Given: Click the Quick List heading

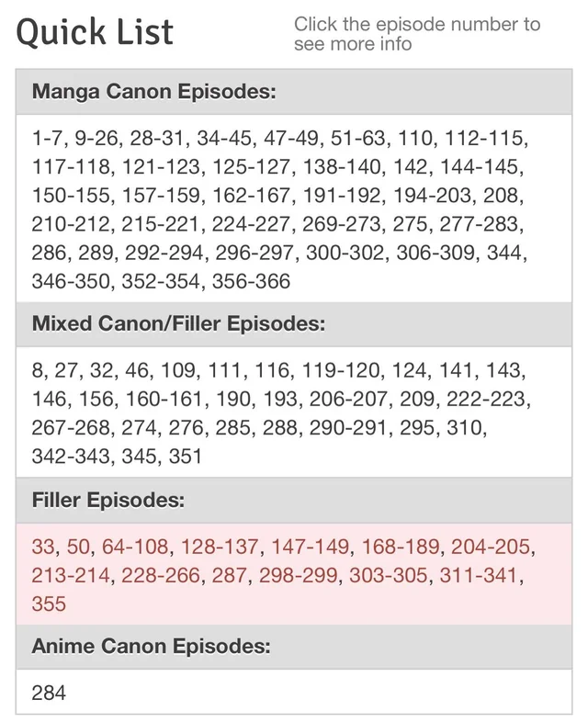Looking at the screenshot, I should click(96, 32).
